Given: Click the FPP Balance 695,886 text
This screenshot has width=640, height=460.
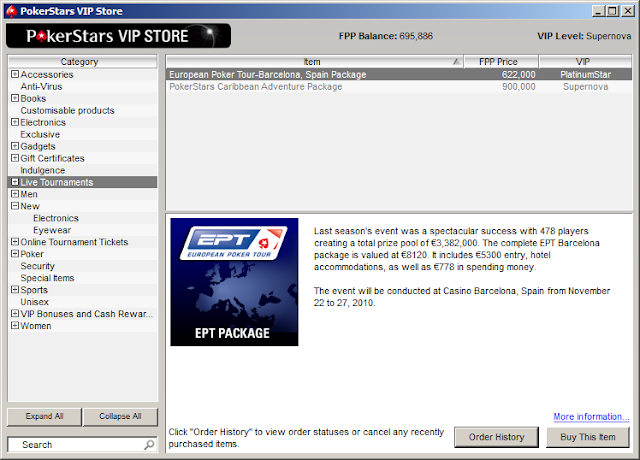Looking at the screenshot, I should pyautogui.click(x=386, y=36).
